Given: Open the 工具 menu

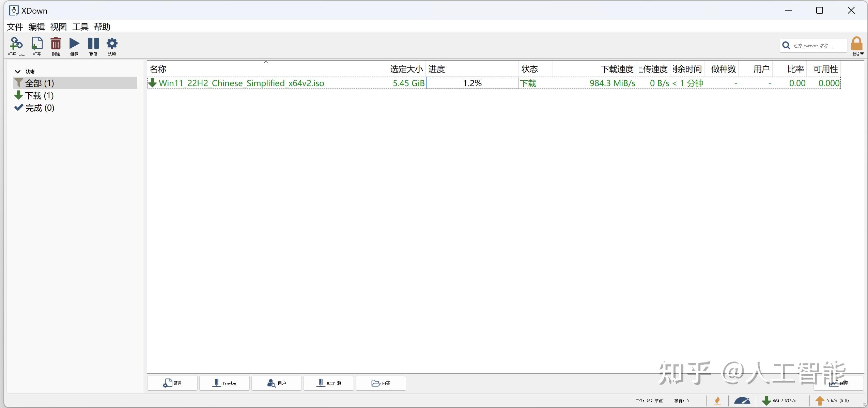Looking at the screenshot, I should (x=80, y=27).
